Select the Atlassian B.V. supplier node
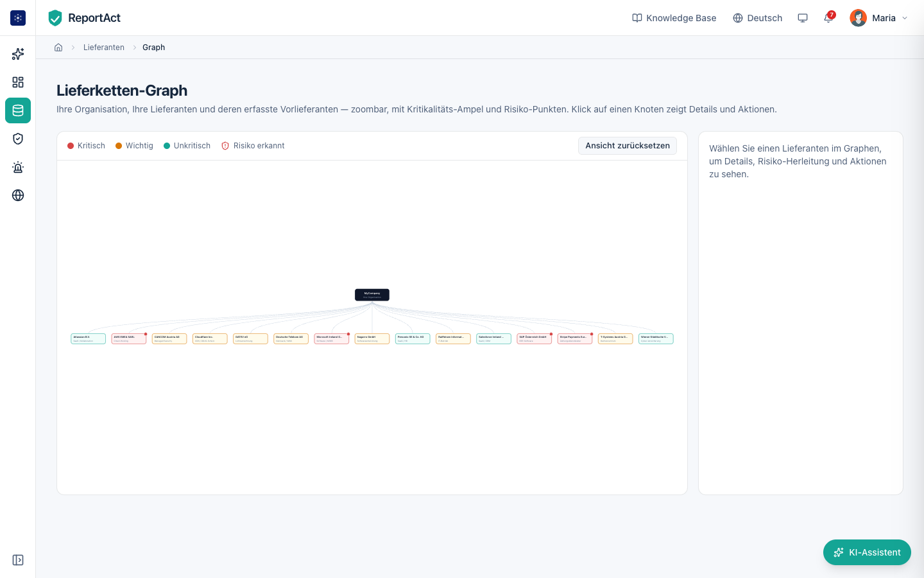Image resolution: width=924 pixels, height=578 pixels. point(89,338)
